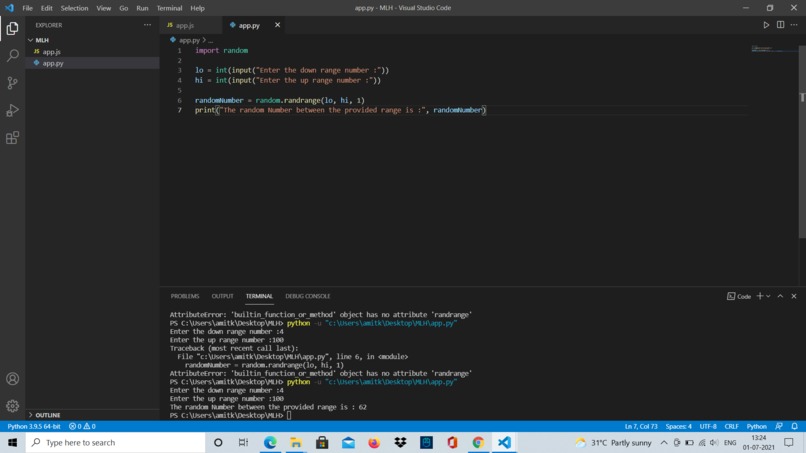
Task: Open the Run menu
Action: click(x=142, y=8)
